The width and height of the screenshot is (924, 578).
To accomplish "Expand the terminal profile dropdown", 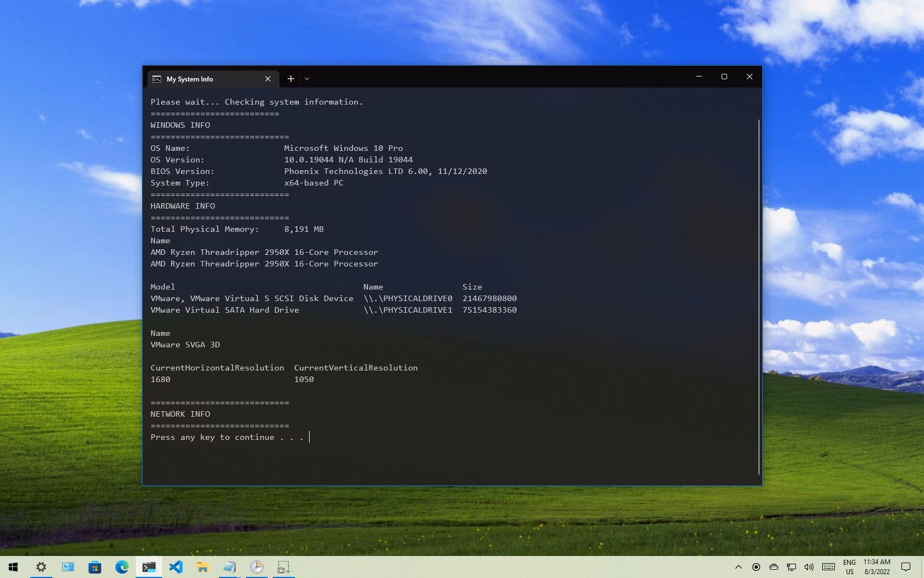I will pyautogui.click(x=307, y=79).
